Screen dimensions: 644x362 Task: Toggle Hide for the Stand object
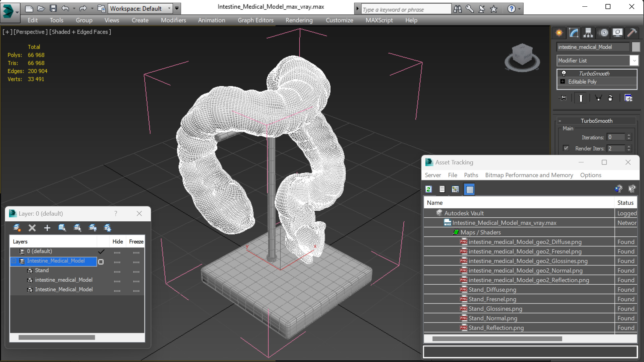[x=117, y=271]
